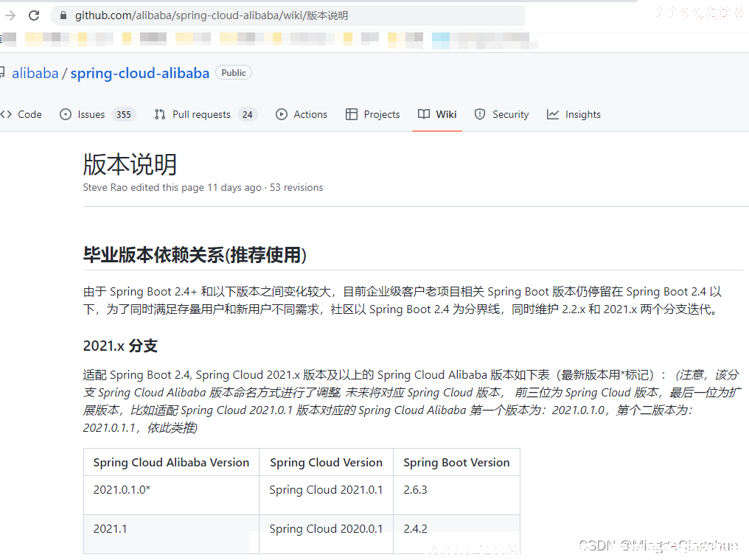The height and width of the screenshot is (560, 749).
Task: Open the 53 revisions history link
Action: 296,188
